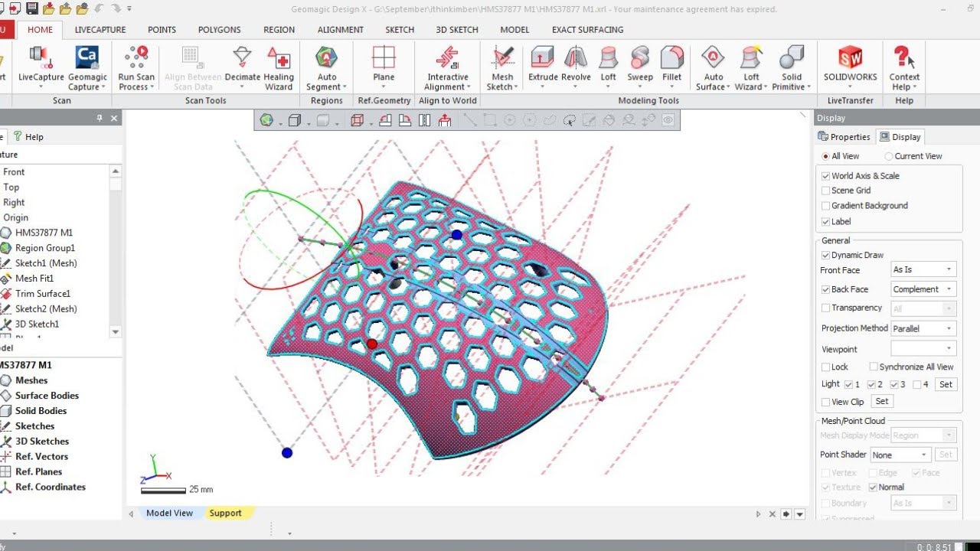This screenshot has height=551, width=980.
Task: Select Ref. Vectors in model tree
Action: 41,457
